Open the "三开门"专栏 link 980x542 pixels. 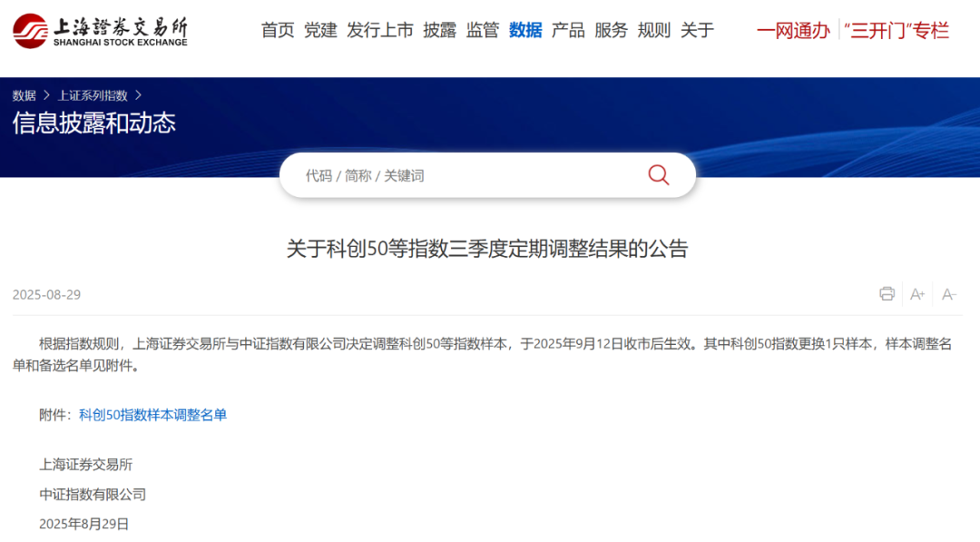(x=897, y=30)
